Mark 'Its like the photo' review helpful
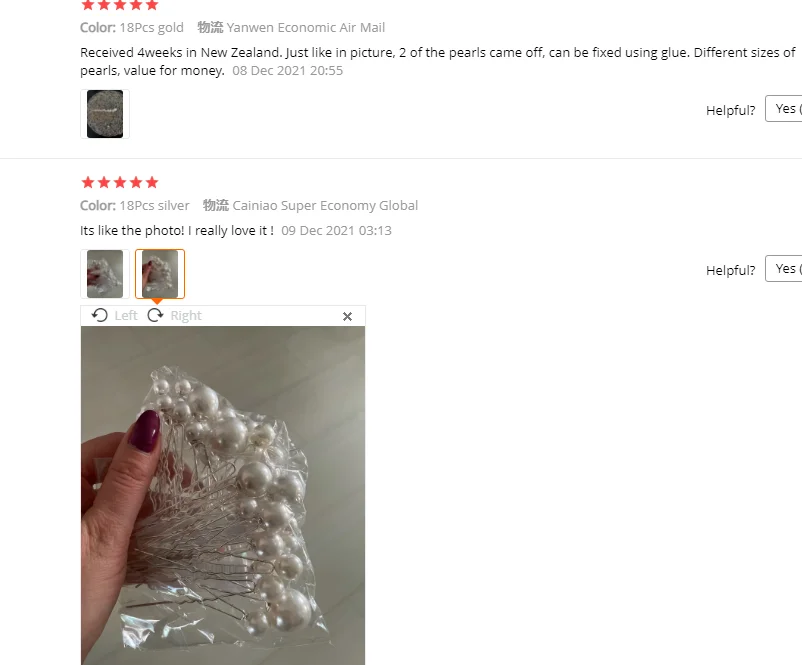The image size is (802, 665). [x=784, y=269]
